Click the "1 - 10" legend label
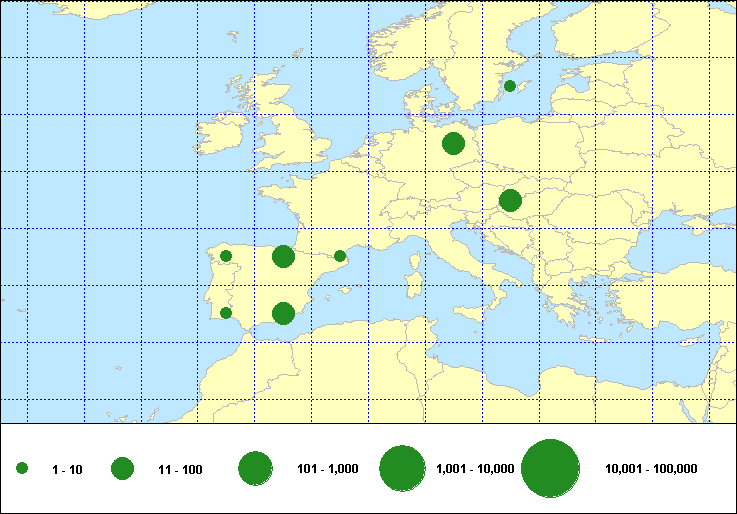Image resolution: width=737 pixels, height=514 pixels. (67, 469)
